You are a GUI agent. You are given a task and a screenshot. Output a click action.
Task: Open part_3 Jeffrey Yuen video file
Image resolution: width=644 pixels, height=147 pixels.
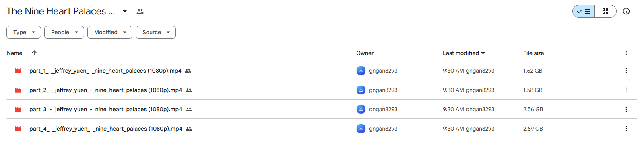click(x=105, y=109)
